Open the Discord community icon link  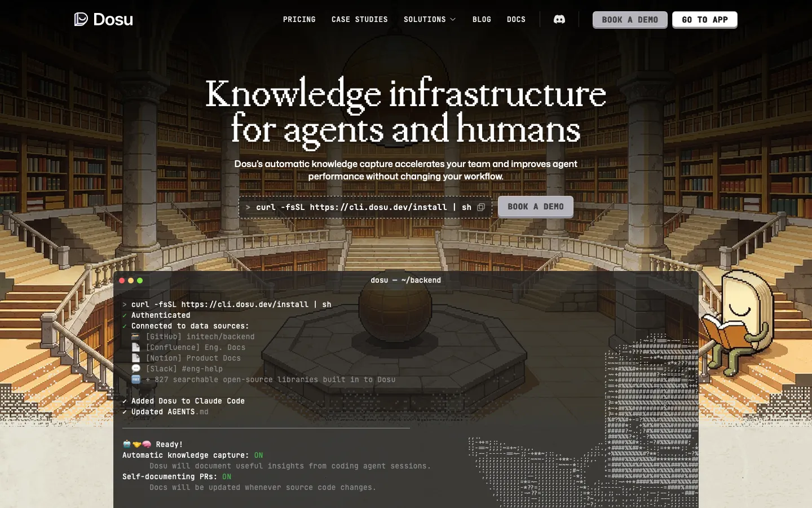pos(559,19)
